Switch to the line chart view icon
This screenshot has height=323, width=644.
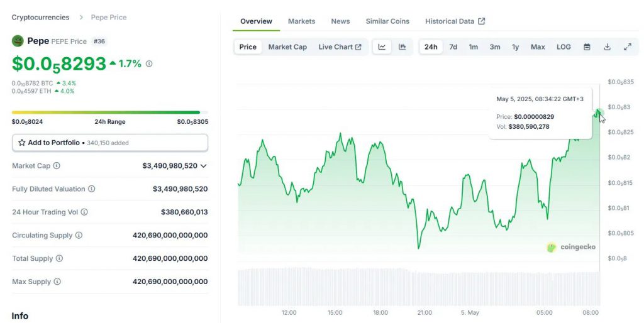(x=382, y=47)
